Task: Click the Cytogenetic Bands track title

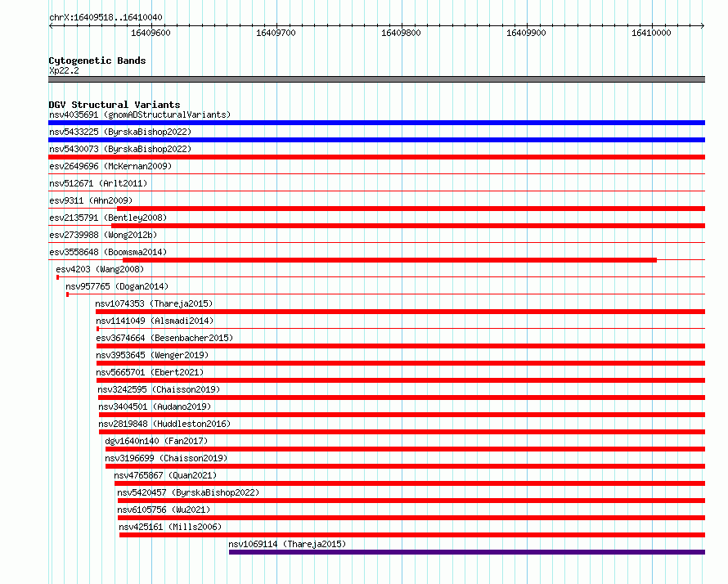Action: tap(97, 61)
